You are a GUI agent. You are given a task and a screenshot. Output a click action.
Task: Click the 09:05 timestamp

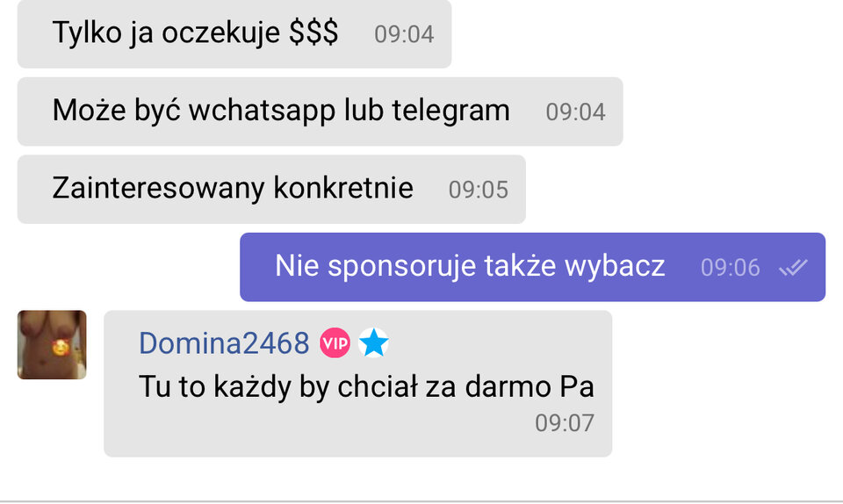[479, 191]
